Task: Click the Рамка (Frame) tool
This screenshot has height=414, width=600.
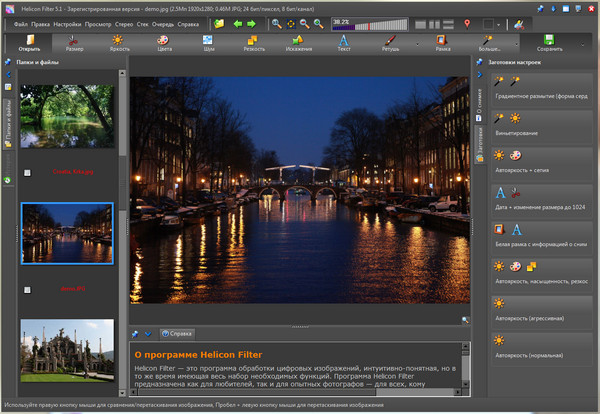Action: [442, 43]
